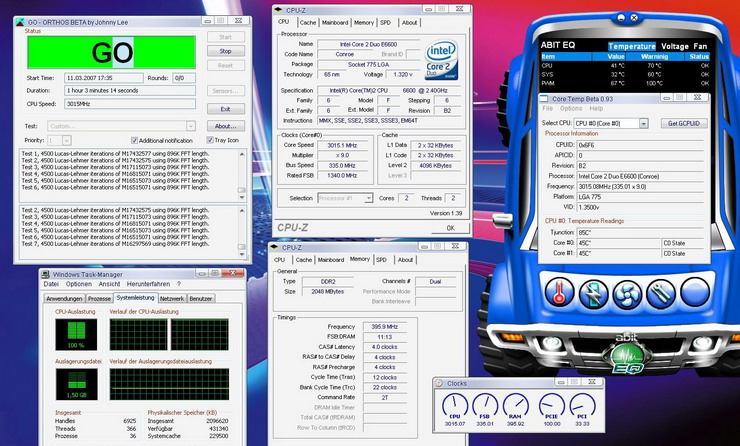Open the File menu in Core Temp
The image size is (740, 446).
(547, 109)
